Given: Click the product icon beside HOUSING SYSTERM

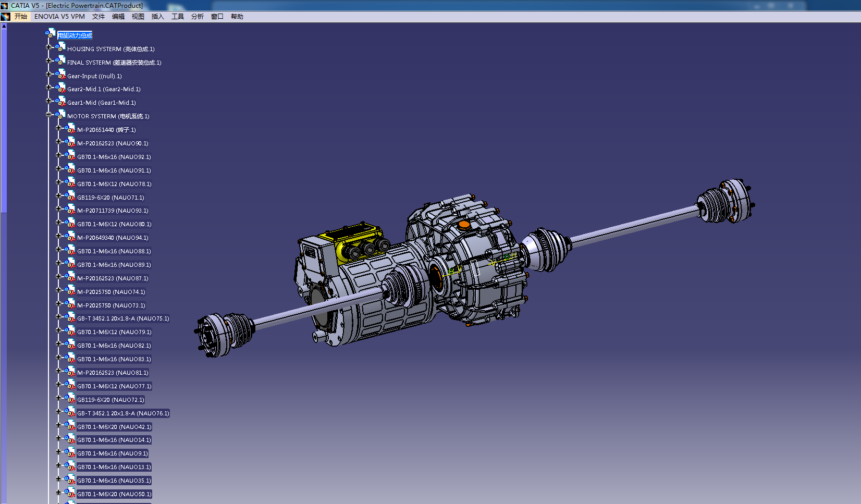Looking at the screenshot, I should pyautogui.click(x=60, y=47).
